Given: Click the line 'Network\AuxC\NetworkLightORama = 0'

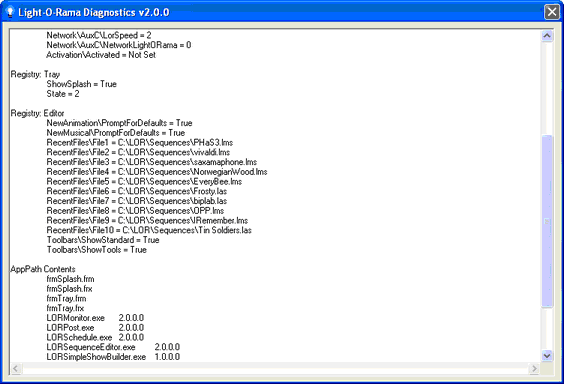Looking at the screenshot, I should 119,45.
